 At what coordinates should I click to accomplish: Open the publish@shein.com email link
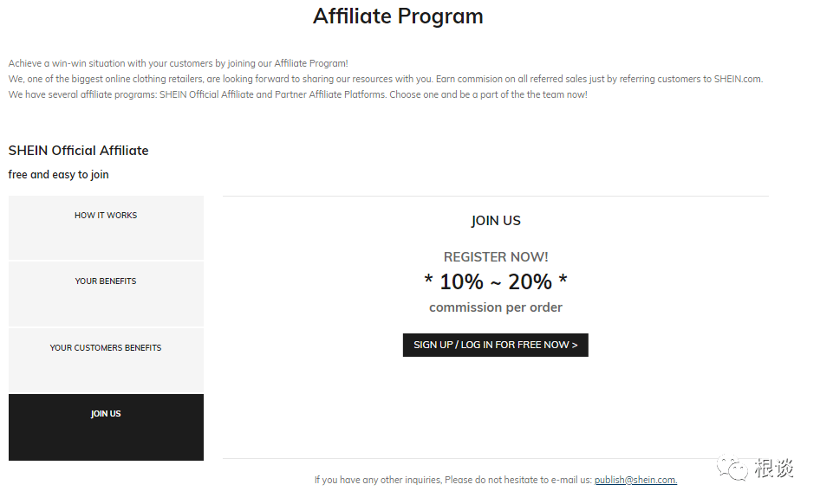[635, 480]
